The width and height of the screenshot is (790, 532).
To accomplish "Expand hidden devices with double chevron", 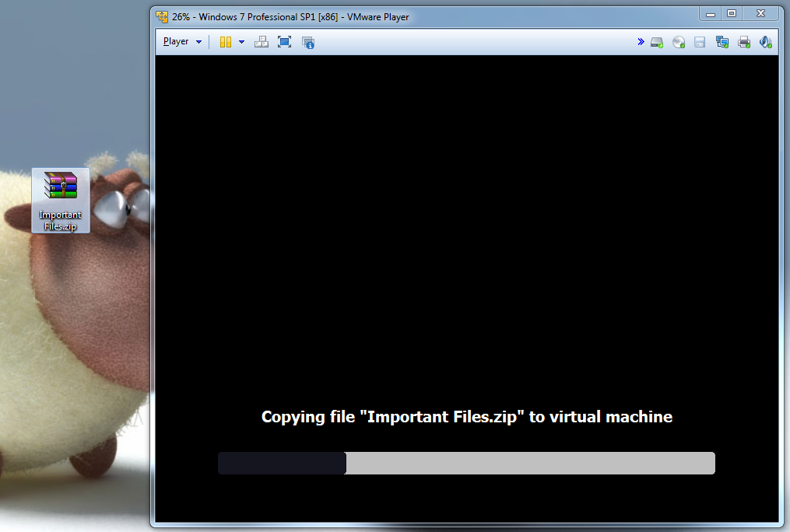I will [x=641, y=42].
